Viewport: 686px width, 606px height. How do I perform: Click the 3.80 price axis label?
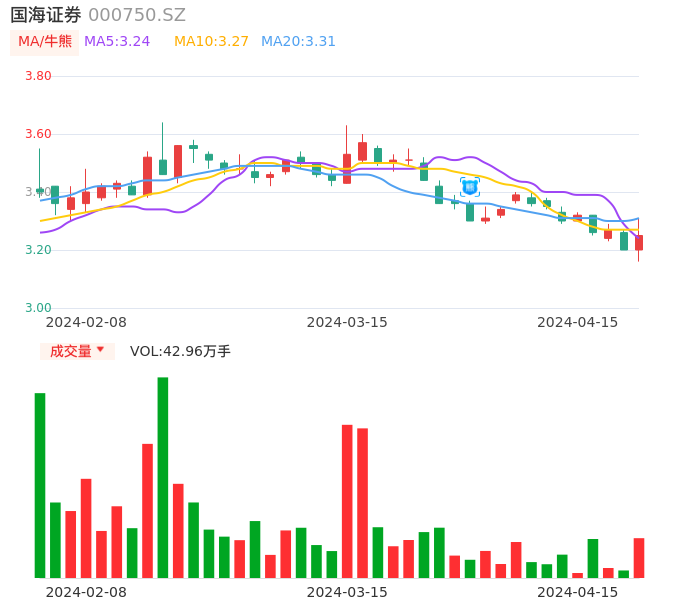click(x=38, y=76)
